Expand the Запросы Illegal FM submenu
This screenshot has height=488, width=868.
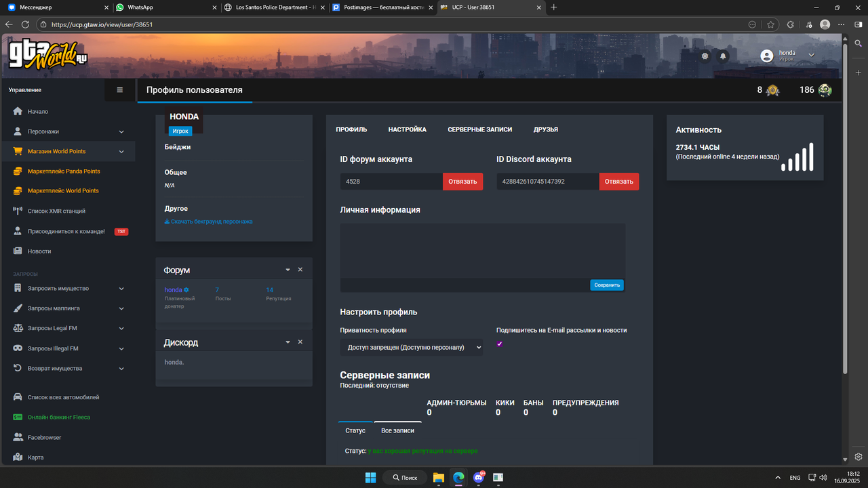pos(121,348)
